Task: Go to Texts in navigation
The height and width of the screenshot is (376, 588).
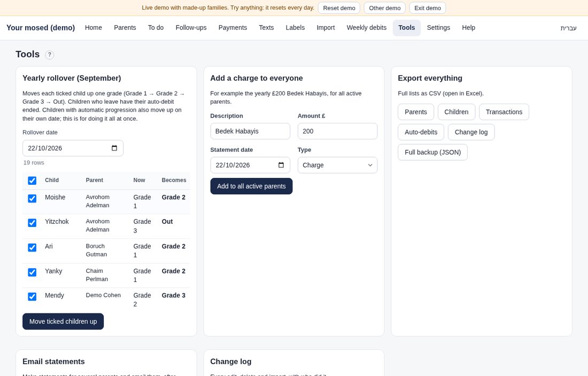Action: tap(266, 28)
